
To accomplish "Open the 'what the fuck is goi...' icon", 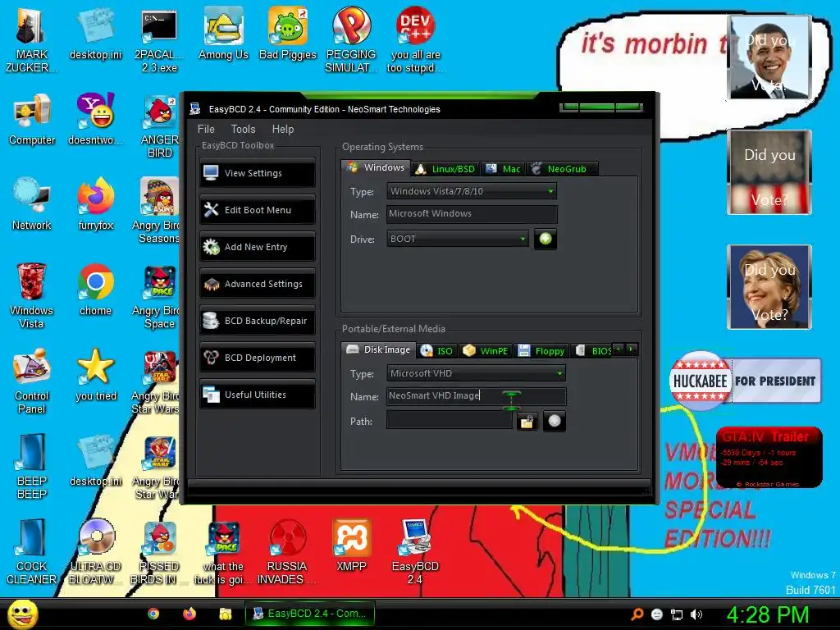I will 223,552.
